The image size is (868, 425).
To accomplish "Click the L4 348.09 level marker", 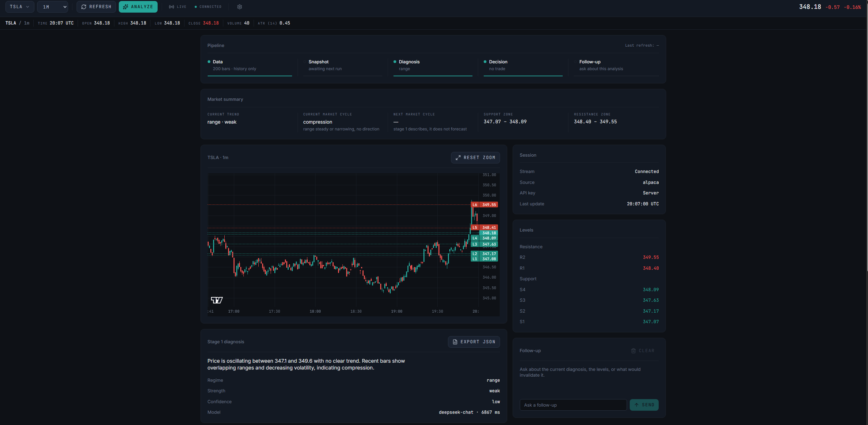I will coord(484,238).
